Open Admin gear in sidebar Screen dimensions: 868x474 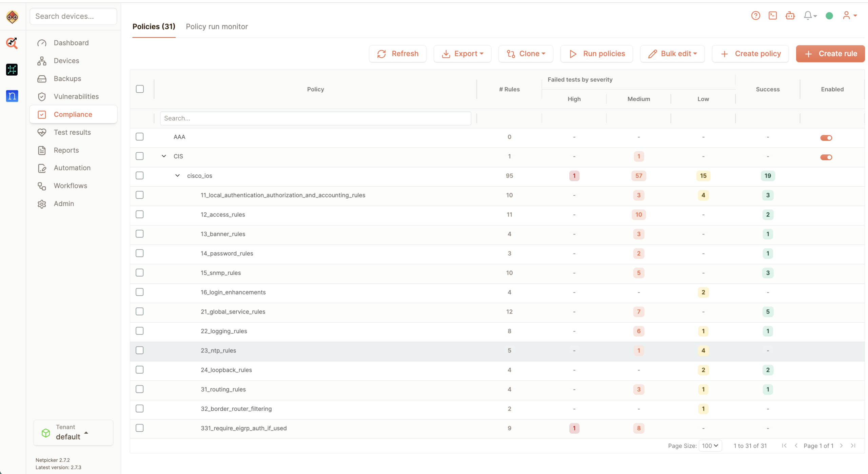[x=42, y=204]
